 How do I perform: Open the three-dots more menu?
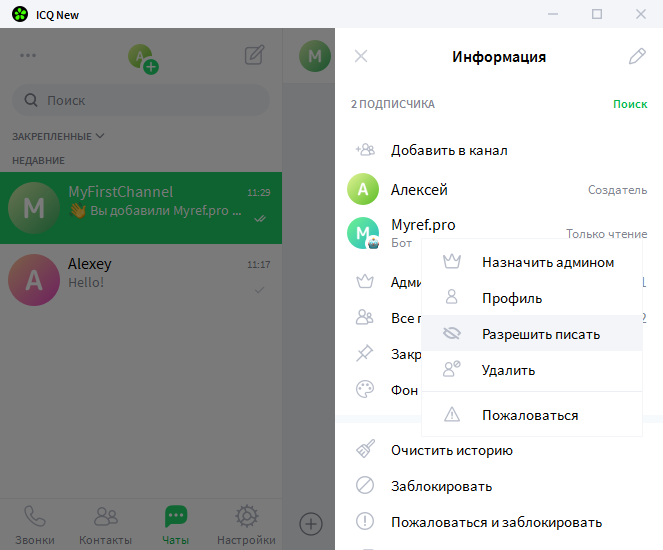(28, 55)
